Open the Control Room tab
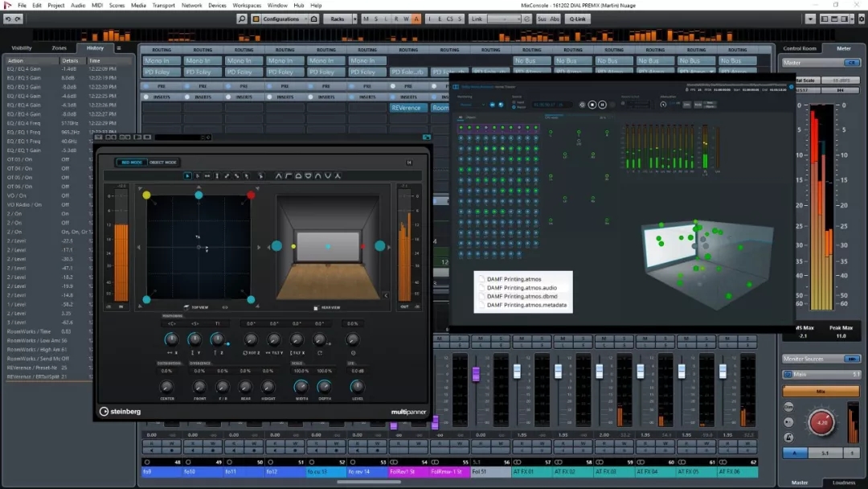The height and width of the screenshot is (489, 868). [x=799, y=48]
